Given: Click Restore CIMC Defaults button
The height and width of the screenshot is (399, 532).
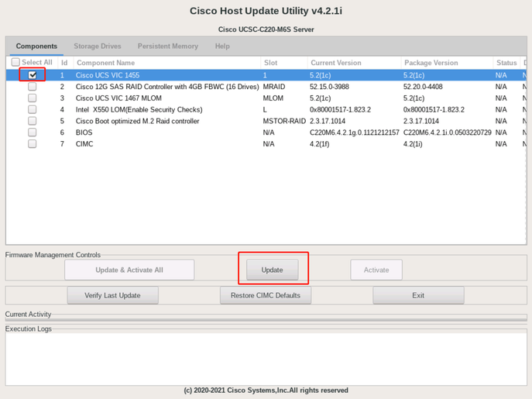Looking at the screenshot, I should pos(266,295).
